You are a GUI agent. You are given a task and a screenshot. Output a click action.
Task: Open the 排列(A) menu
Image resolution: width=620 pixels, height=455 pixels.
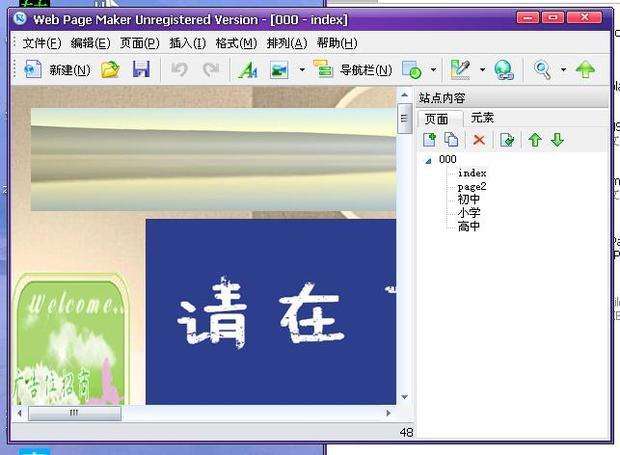287,43
